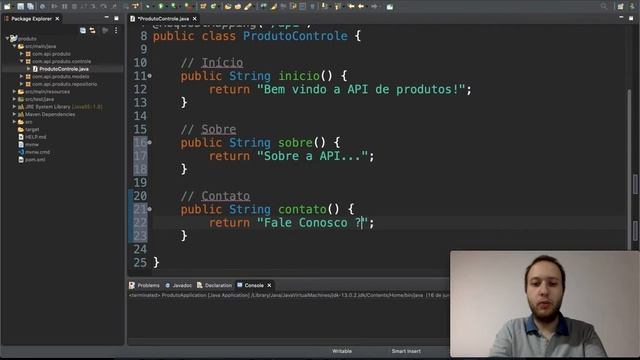Click line number 24 in the editor

(140, 249)
